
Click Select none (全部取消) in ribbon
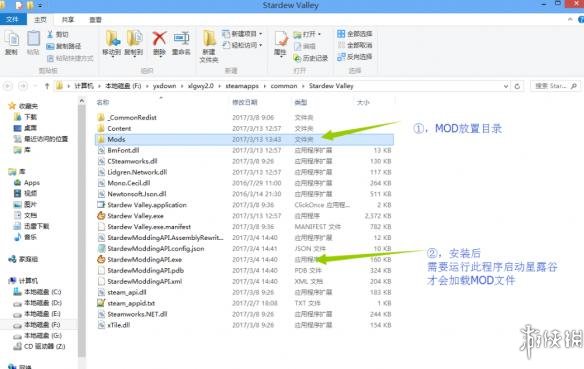click(355, 45)
